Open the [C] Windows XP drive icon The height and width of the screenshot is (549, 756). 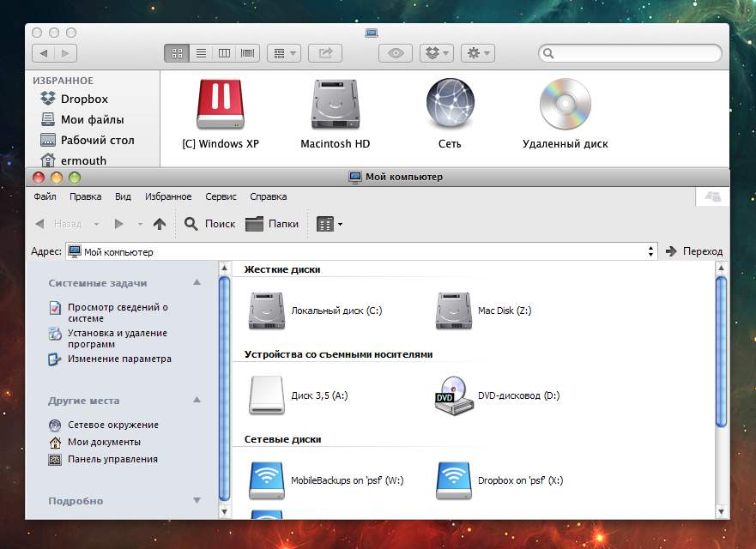(221, 104)
